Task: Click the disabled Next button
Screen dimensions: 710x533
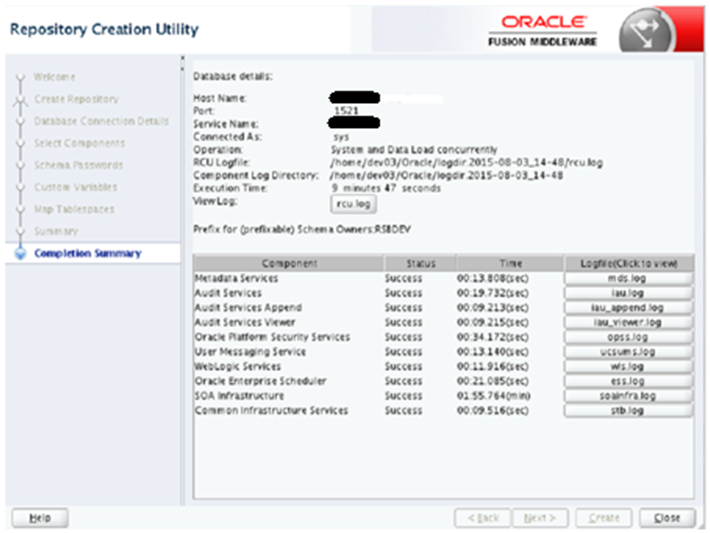Action: [540, 518]
